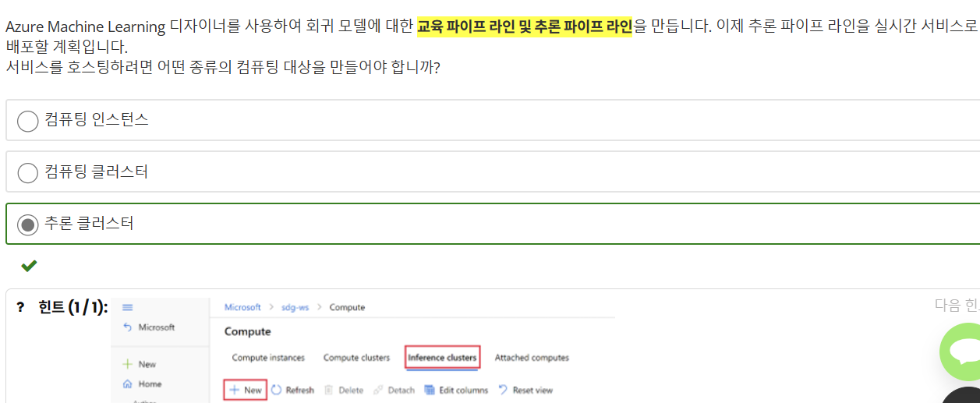Click the Refresh icon in Compute toolbar
This screenshot has height=403, width=980.
pyautogui.click(x=276, y=390)
